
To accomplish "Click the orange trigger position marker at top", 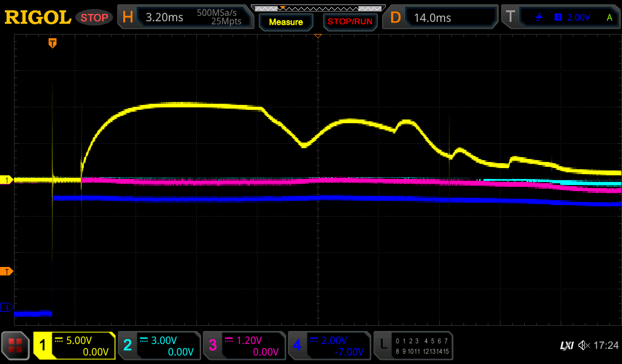I will 53,43.
